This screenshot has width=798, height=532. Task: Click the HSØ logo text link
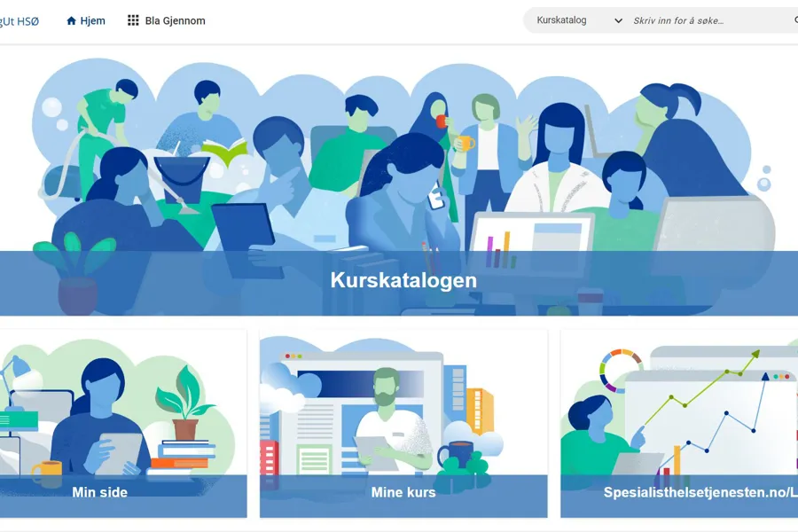click(x=20, y=21)
